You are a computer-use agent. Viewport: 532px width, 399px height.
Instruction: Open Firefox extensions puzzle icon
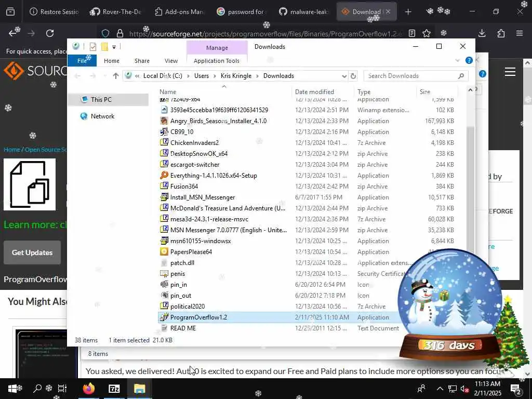[x=501, y=33]
